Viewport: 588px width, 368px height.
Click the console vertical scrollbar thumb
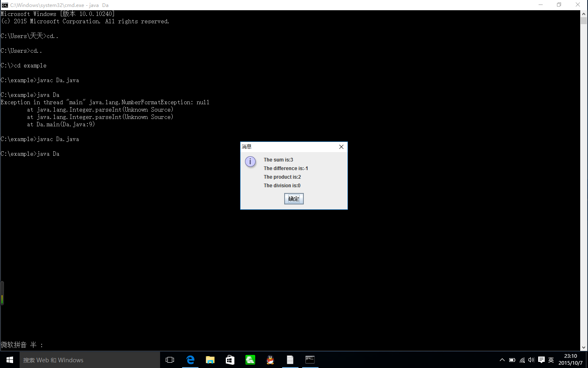(x=584, y=20)
